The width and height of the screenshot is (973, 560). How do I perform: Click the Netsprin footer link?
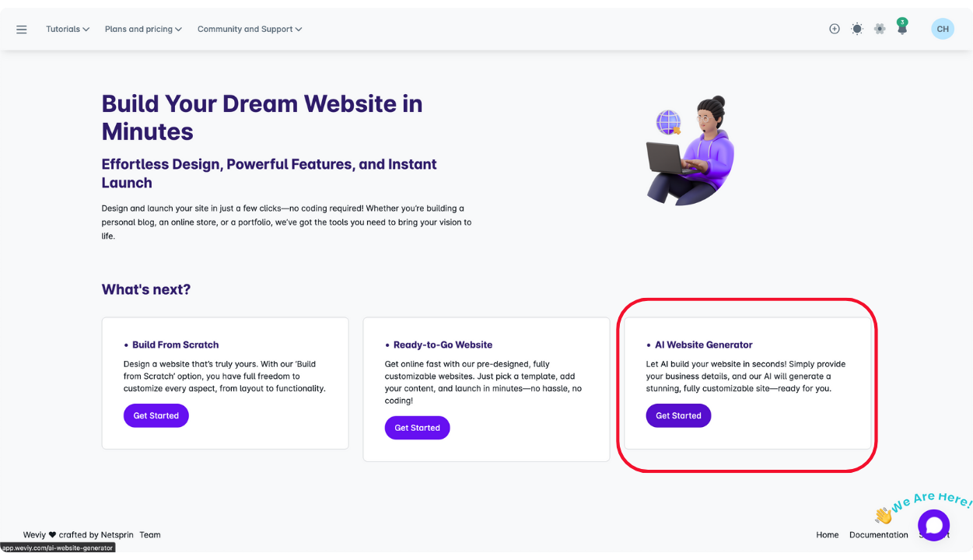(x=117, y=534)
